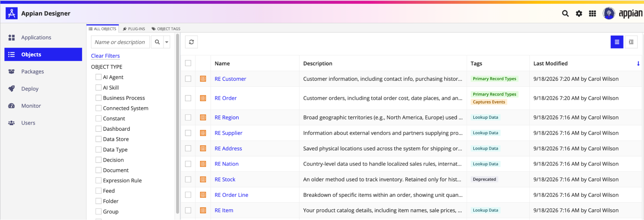This screenshot has width=644, height=220.
Task: Open the PLUG-INS tab
Action: pos(134,29)
